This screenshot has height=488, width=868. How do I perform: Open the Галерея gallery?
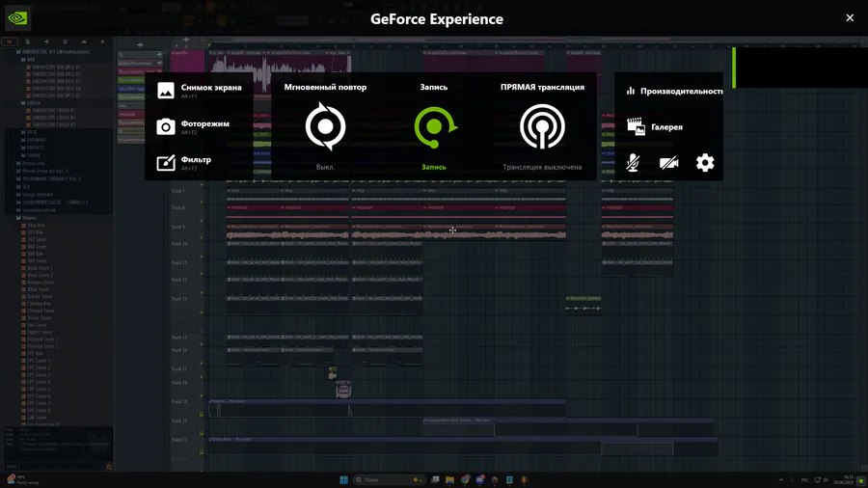[x=655, y=126]
